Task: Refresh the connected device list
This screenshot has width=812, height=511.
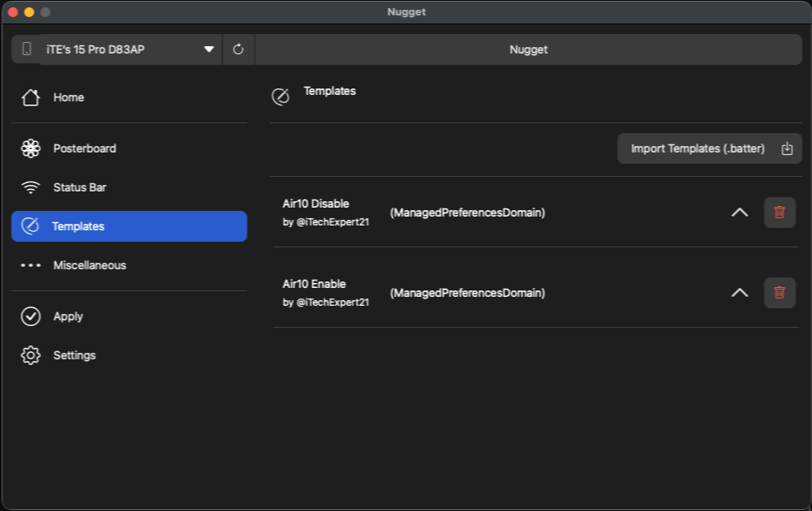Action: point(238,49)
